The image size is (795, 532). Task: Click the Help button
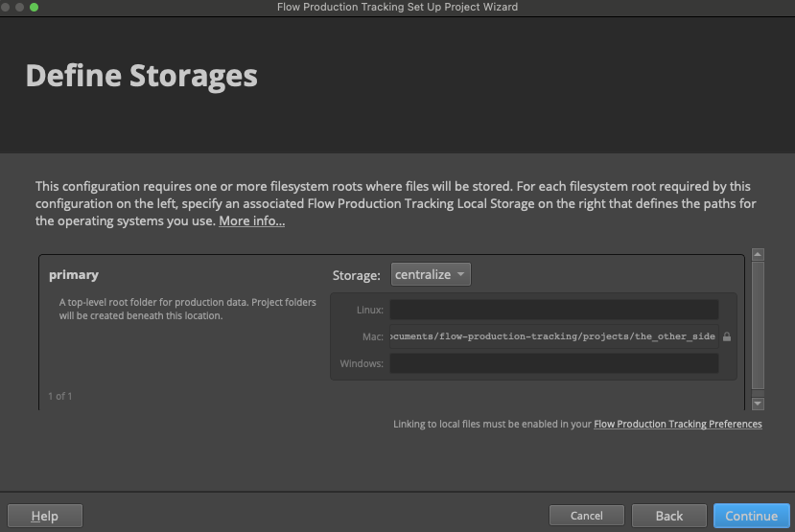coord(44,516)
